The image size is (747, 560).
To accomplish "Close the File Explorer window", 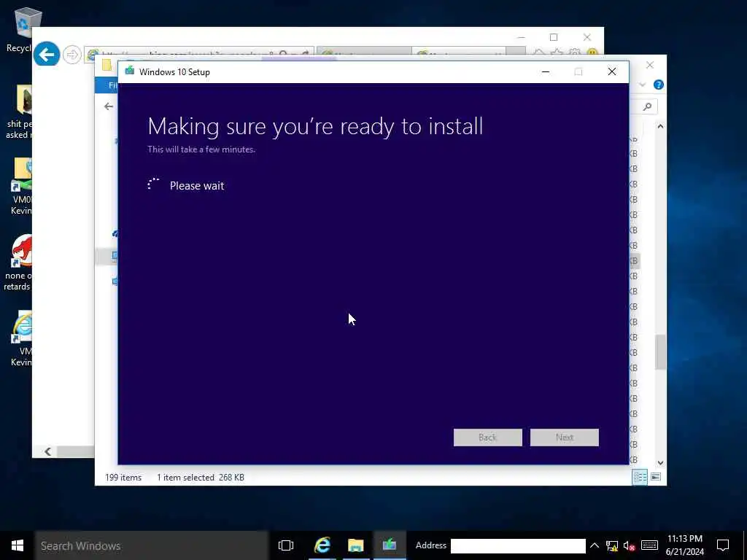I will [x=650, y=65].
